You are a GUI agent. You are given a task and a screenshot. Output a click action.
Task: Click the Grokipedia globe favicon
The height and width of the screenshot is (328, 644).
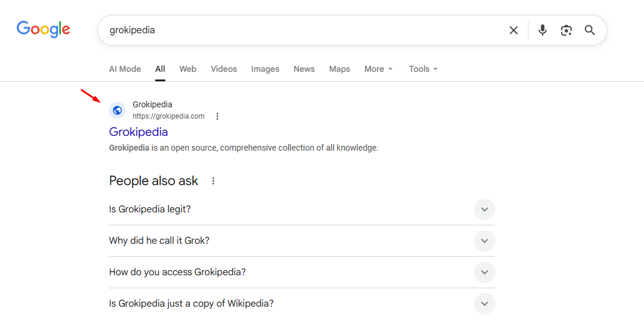point(117,110)
